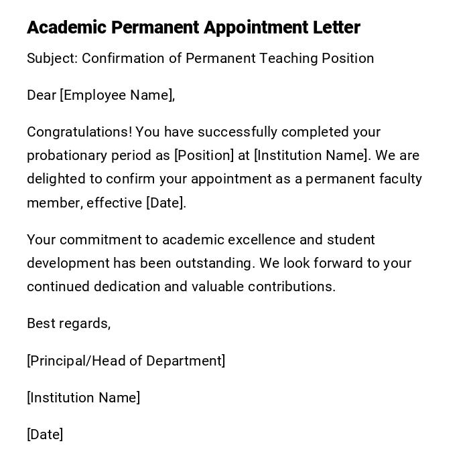Click [Institution Name] placeholder in signature block
469x476 pixels.
pos(83,398)
